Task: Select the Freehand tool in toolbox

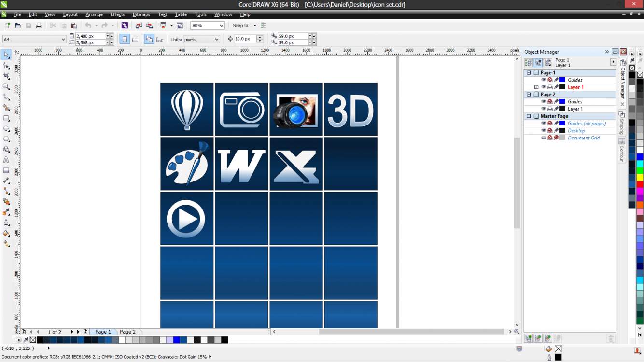Action: coord(6,97)
